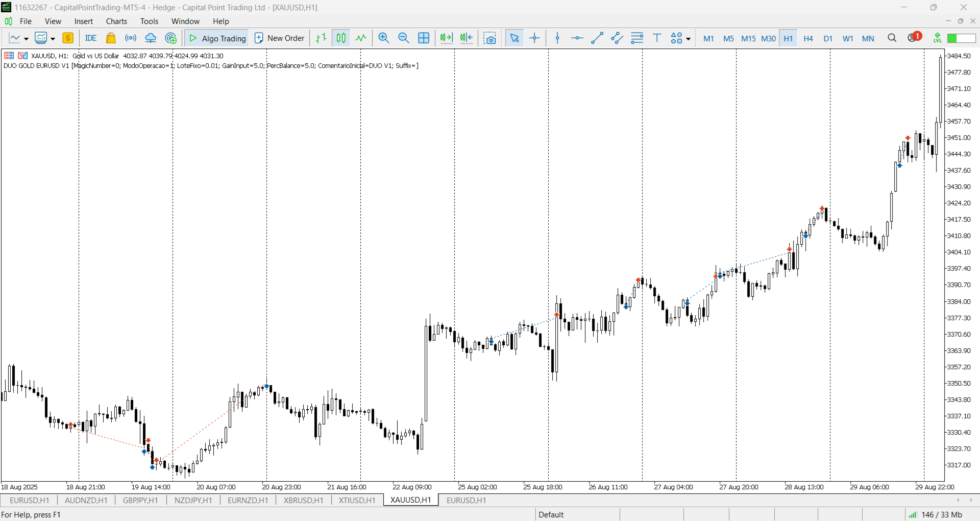Click the strategy tester target icon

click(171, 38)
